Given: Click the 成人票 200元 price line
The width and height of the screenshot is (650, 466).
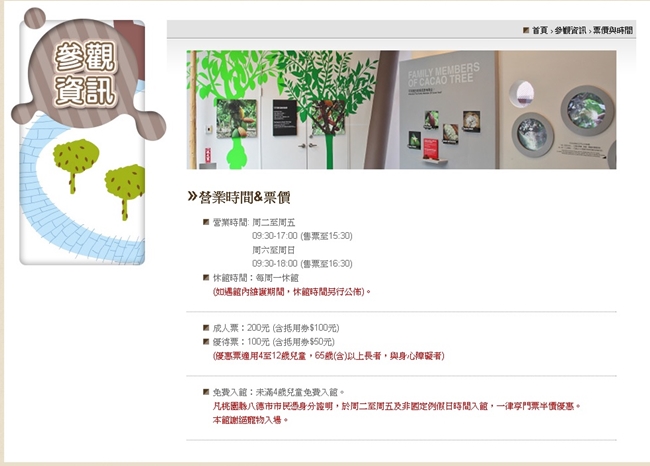Looking at the screenshot, I should tap(276, 328).
